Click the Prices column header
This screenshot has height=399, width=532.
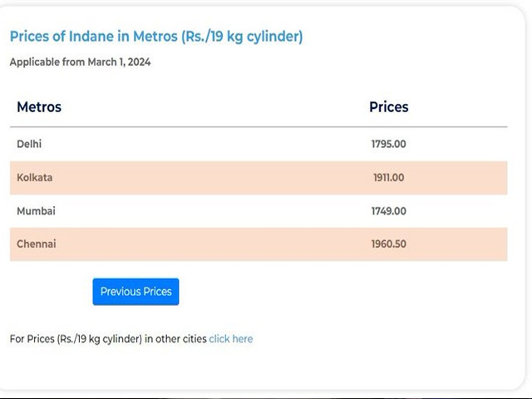389,107
